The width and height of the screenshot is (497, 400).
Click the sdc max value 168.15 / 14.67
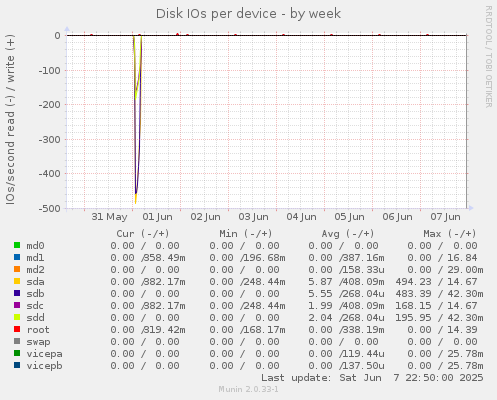(437, 306)
